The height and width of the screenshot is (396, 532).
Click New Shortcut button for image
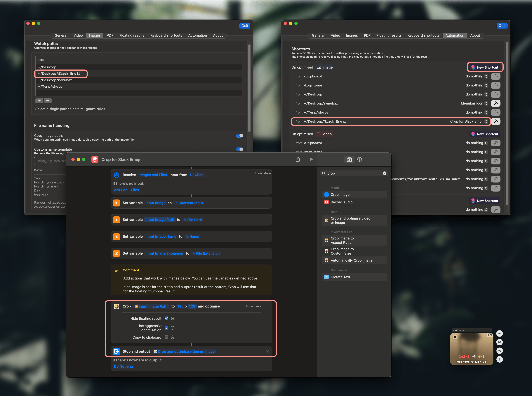click(x=485, y=67)
